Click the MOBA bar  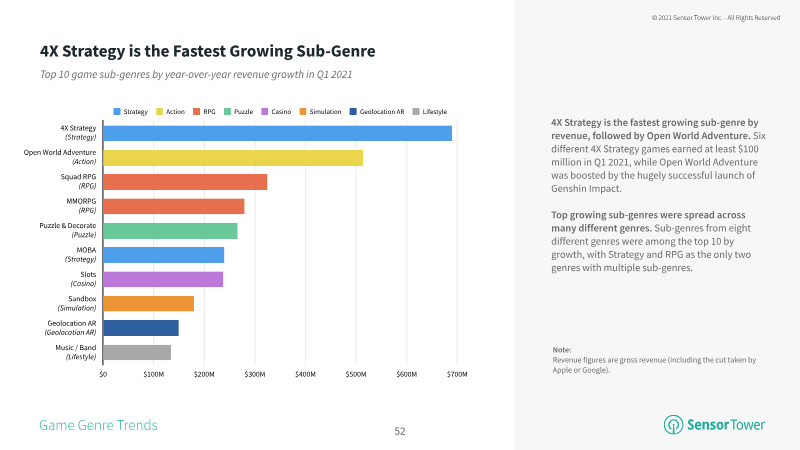click(164, 255)
